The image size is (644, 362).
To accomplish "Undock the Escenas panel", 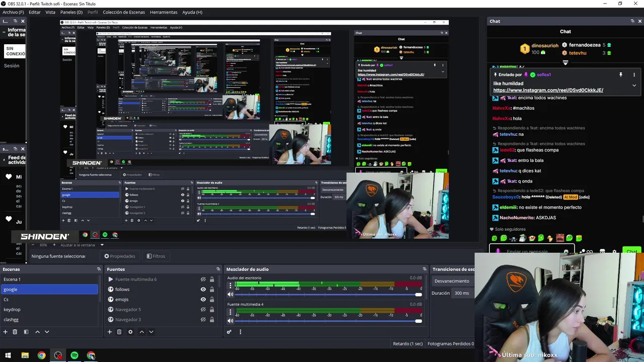I will point(99,269).
